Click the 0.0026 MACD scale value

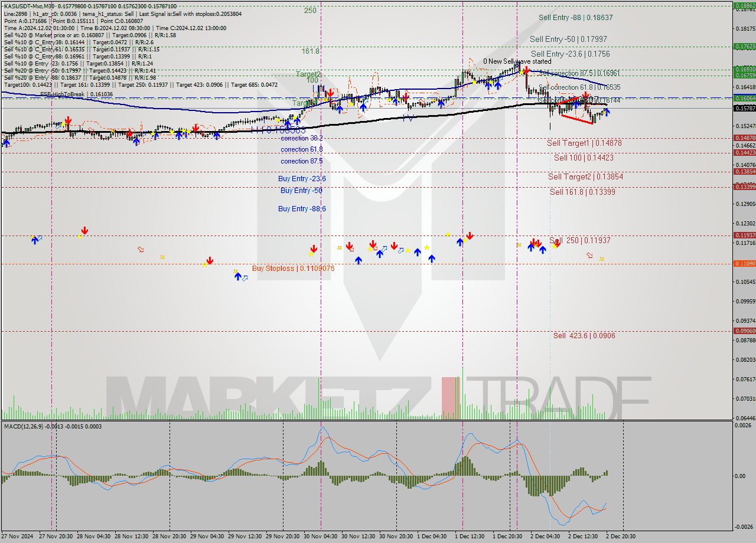pos(743,426)
